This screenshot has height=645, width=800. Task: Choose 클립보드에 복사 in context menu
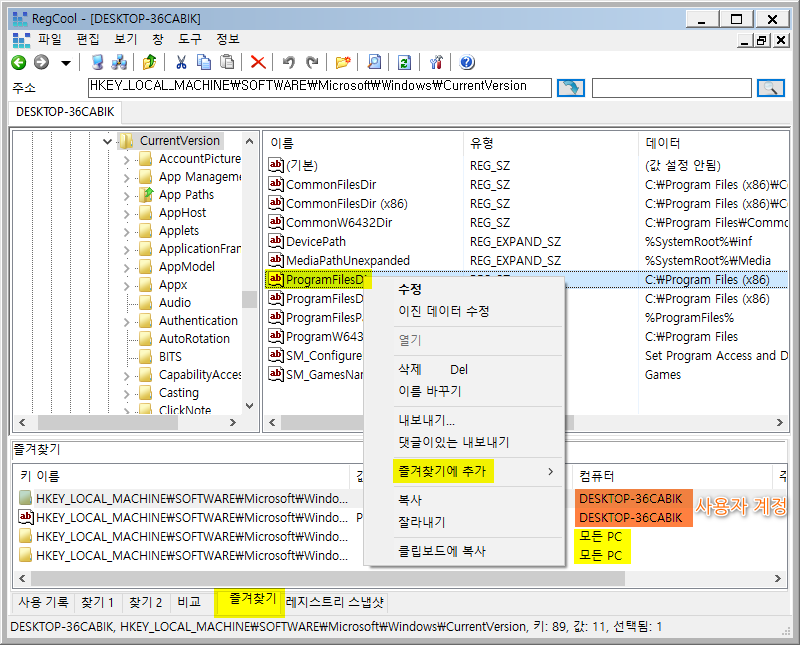442,551
